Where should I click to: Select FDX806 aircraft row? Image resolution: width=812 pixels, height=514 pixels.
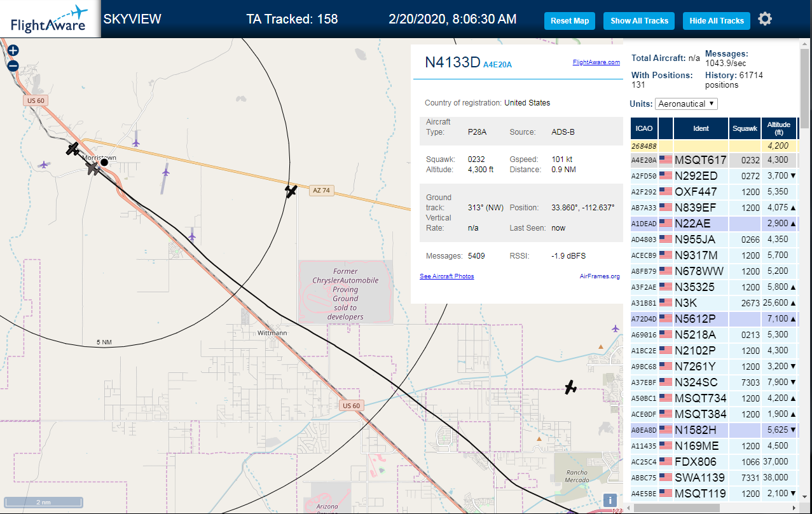point(714,462)
